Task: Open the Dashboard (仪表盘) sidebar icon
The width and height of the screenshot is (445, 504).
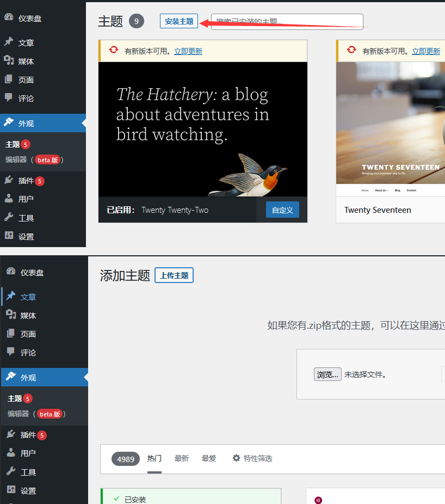Action: 9,17
